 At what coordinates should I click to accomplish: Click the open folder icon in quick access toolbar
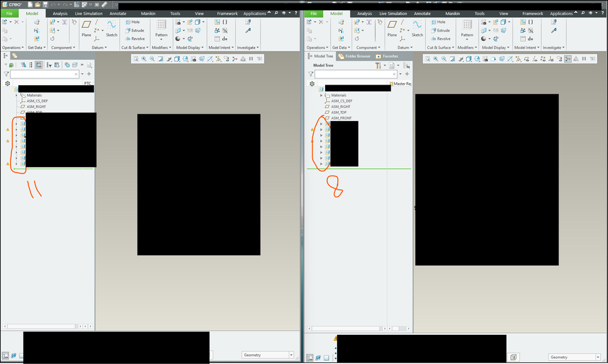click(38, 5)
